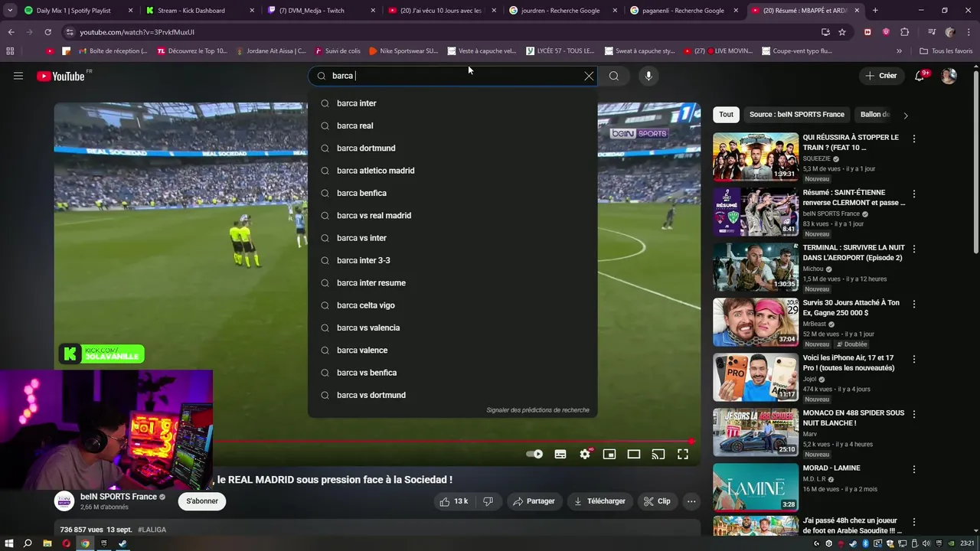Open the YouTube hamburger guide menu

pyautogui.click(x=18, y=76)
